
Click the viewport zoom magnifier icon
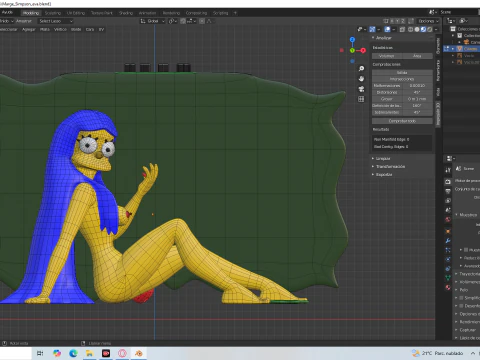361,69
